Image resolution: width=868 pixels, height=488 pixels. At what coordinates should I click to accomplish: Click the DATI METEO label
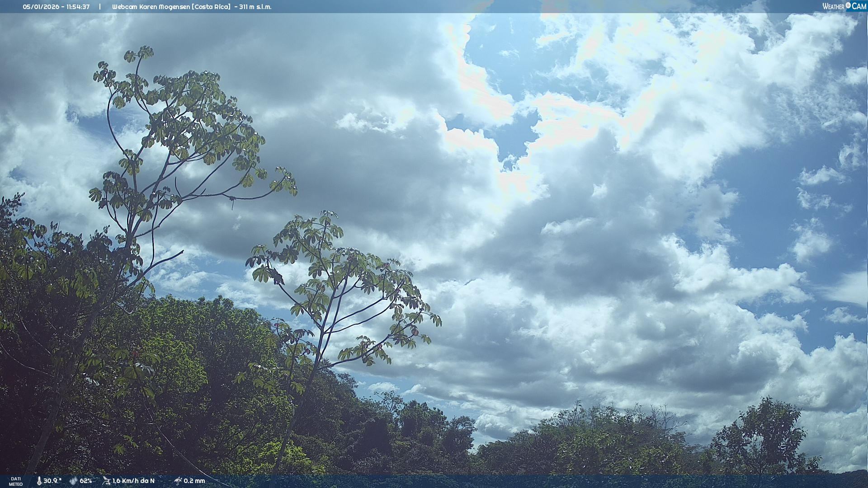click(16, 481)
